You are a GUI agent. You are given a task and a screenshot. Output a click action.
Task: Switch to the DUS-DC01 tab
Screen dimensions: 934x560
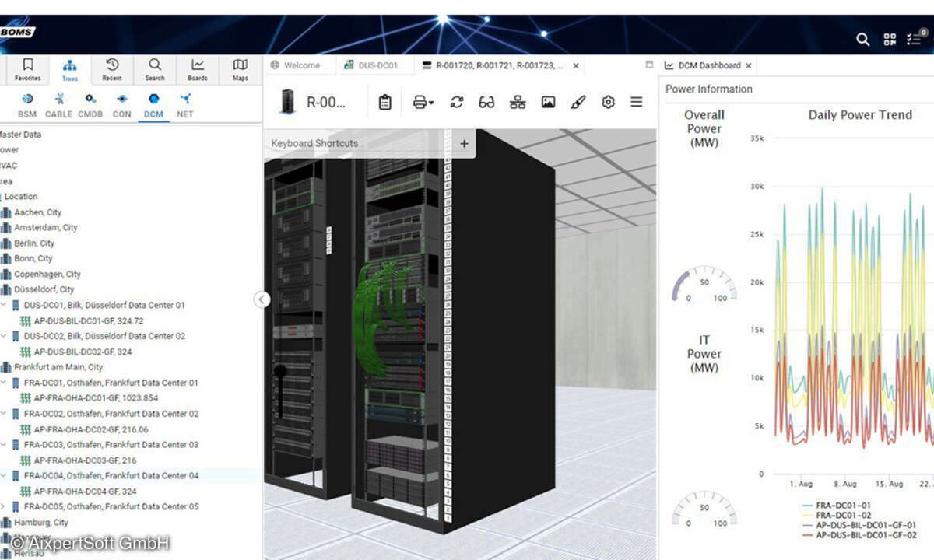tap(371, 65)
